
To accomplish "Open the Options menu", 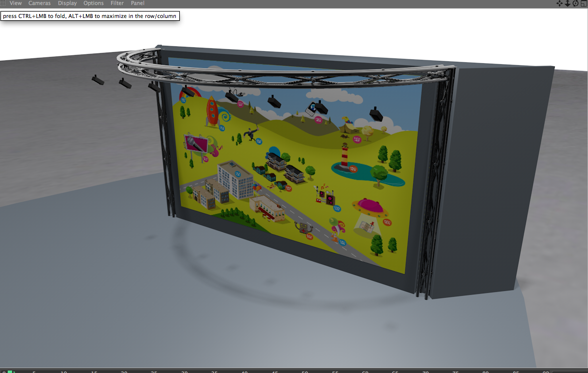I will 93,3.
